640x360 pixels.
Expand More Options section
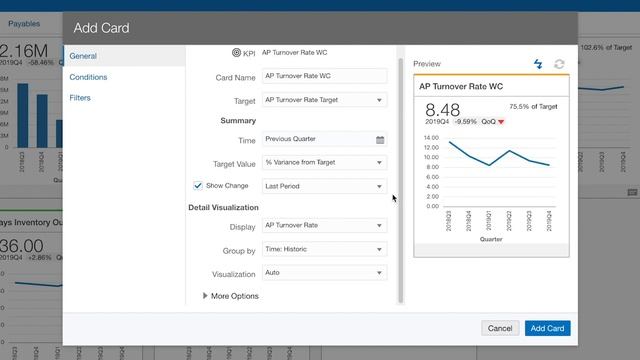pos(231,296)
